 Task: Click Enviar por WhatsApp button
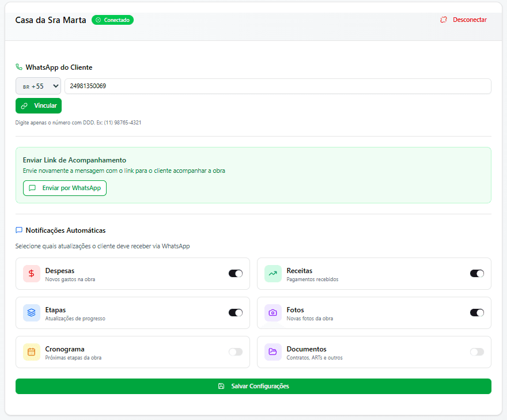(65, 188)
